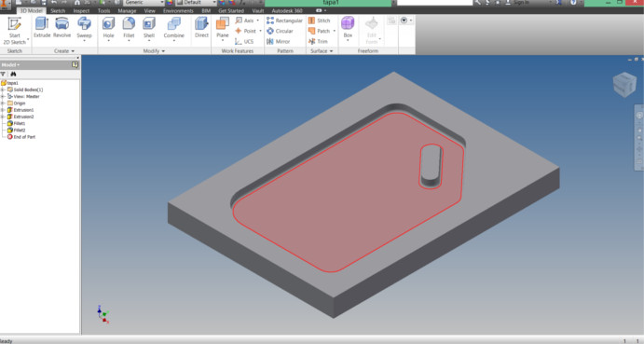Expand the Solid Bodies(1) node
The width and height of the screenshot is (644, 344).
(x=3, y=89)
